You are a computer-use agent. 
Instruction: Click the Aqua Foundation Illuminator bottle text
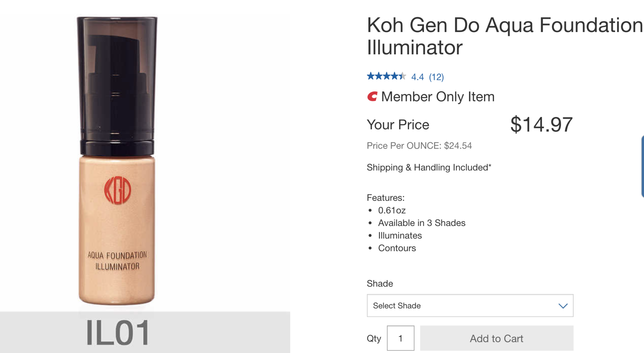point(117,261)
